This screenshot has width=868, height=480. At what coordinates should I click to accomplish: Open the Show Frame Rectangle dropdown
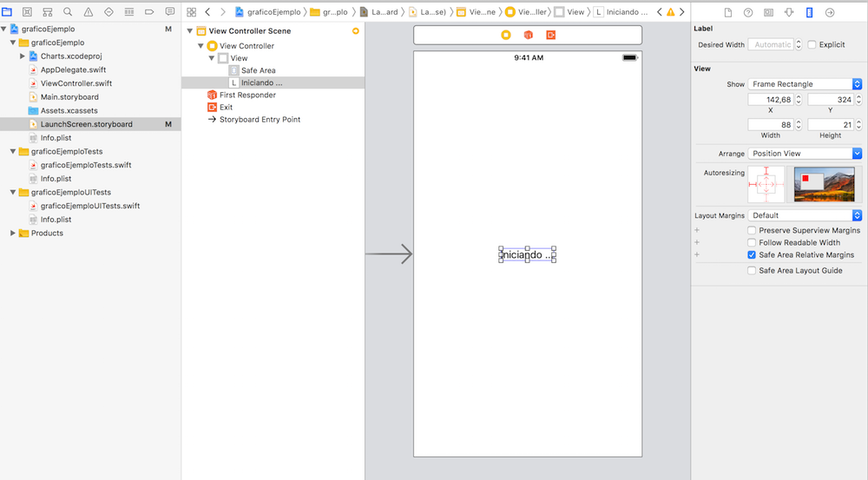pyautogui.click(x=805, y=84)
